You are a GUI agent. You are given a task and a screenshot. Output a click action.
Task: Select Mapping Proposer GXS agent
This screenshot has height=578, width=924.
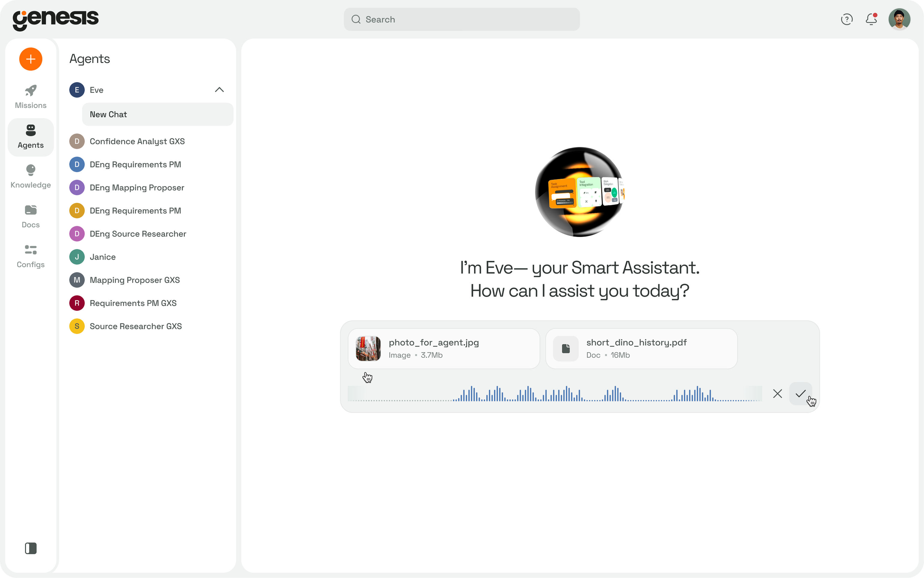tap(146, 280)
